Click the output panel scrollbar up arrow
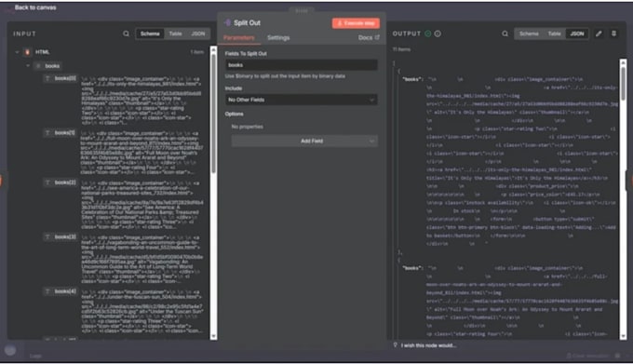 (x=624, y=62)
